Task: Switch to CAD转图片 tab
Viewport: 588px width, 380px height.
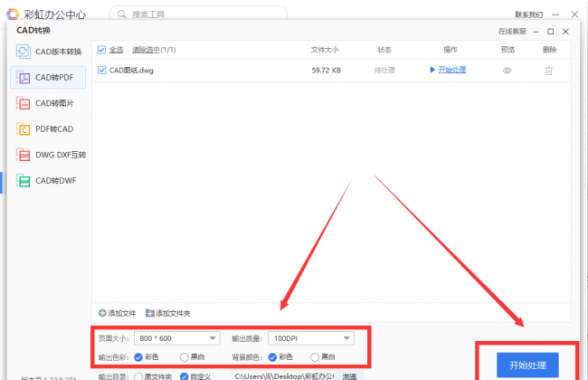Action: coord(48,103)
